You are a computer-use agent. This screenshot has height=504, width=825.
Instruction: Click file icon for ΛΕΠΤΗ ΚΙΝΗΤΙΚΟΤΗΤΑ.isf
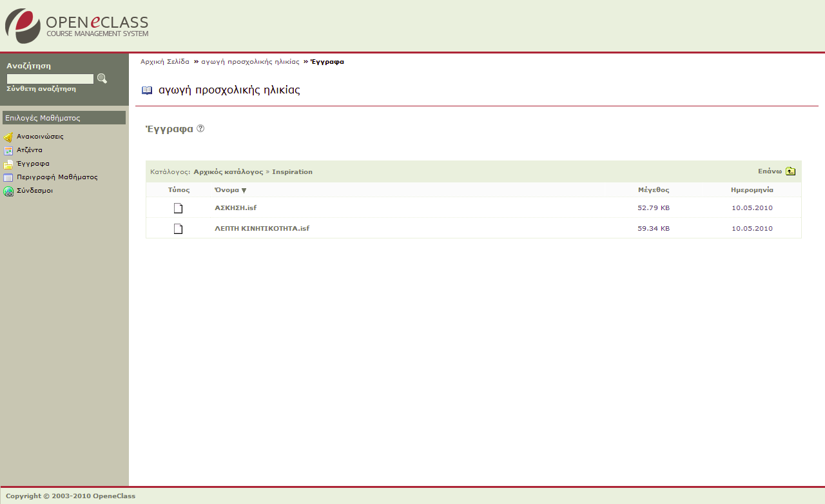tap(179, 229)
